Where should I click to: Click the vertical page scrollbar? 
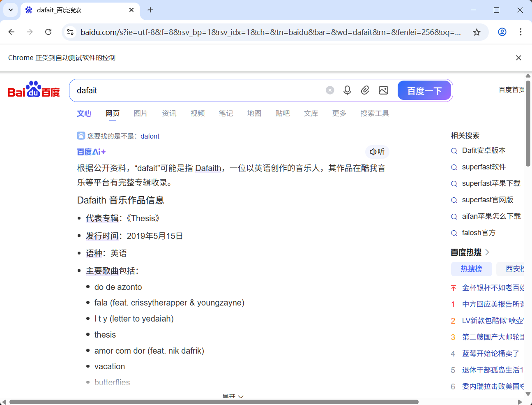pos(528,123)
